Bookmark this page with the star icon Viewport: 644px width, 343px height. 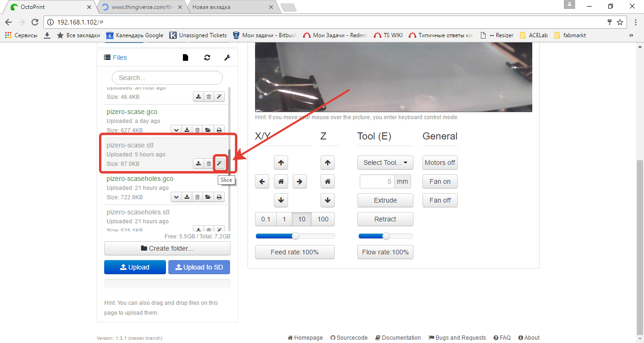pyautogui.click(x=620, y=22)
